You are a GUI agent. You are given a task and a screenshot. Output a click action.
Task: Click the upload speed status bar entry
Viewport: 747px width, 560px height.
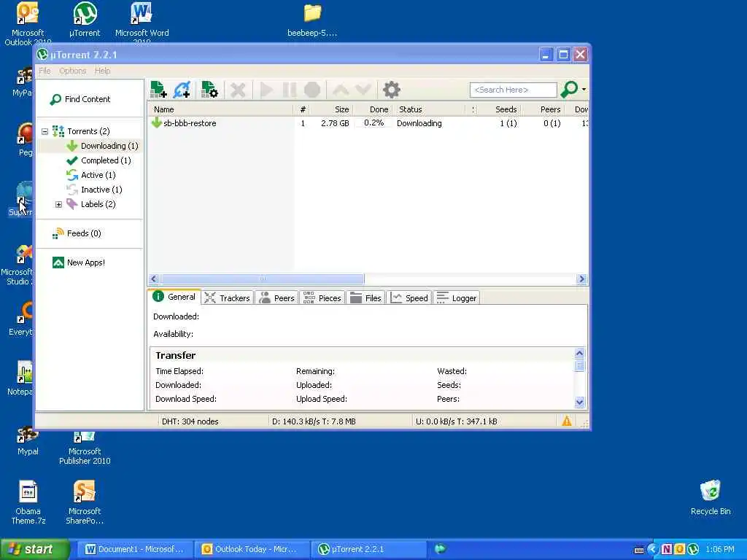[x=457, y=421]
